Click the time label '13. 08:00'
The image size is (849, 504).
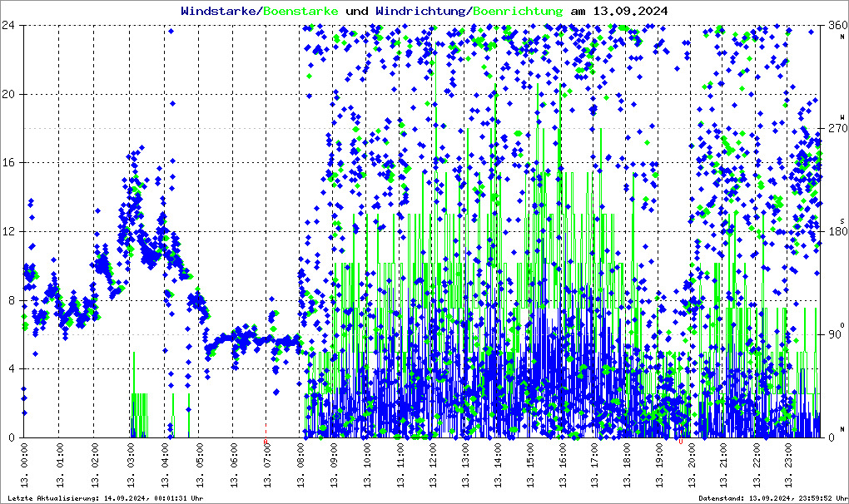click(x=300, y=466)
